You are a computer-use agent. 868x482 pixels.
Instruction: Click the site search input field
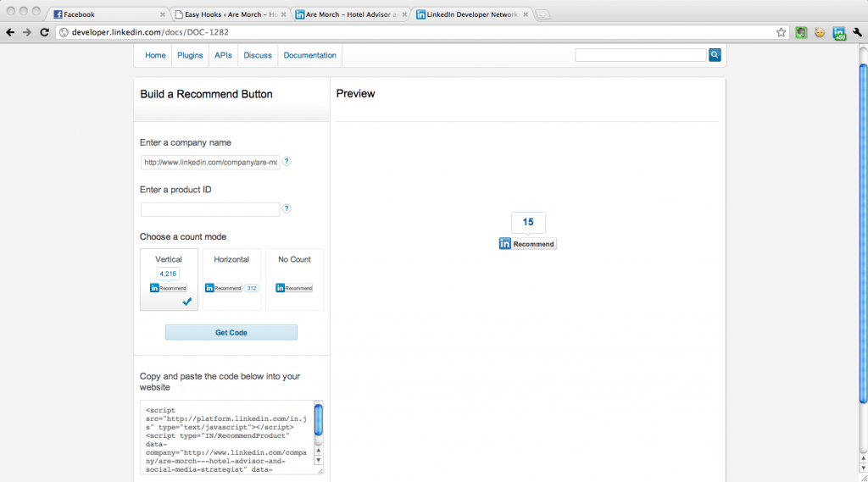tap(641, 55)
